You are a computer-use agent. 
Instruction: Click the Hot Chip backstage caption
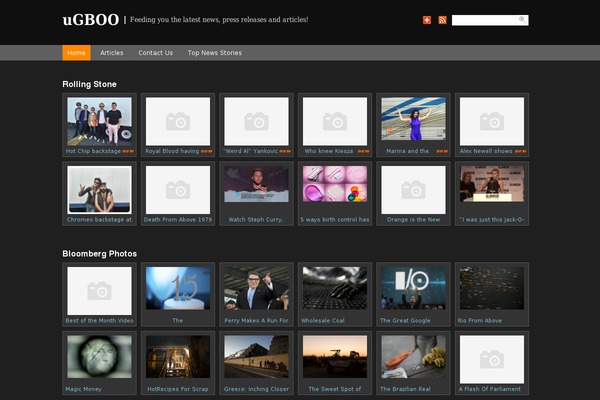coord(93,151)
